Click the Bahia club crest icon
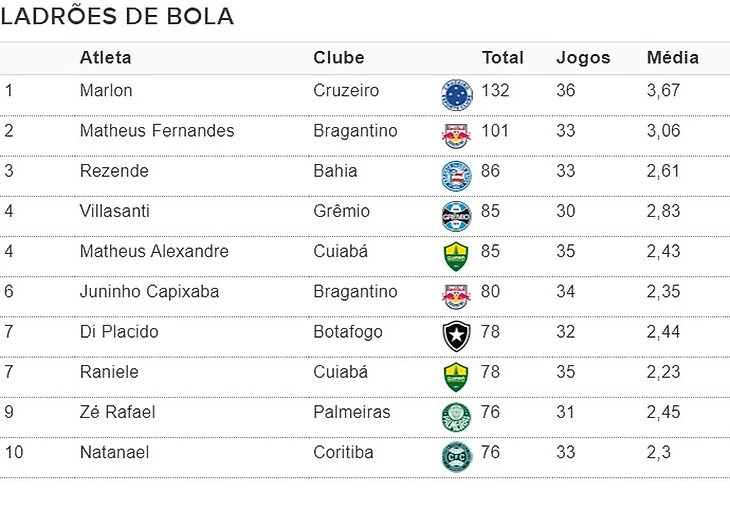 [456, 175]
